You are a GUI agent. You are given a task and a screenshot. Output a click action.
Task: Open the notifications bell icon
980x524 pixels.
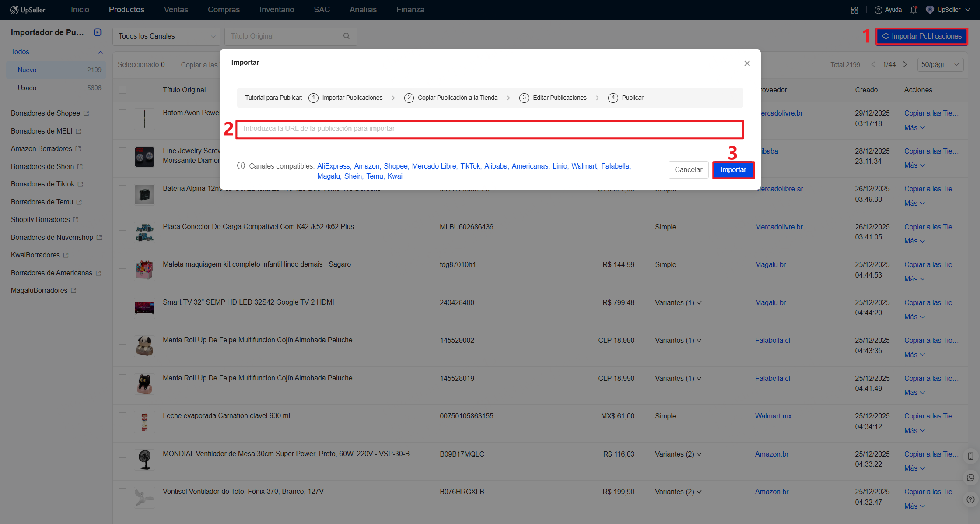(x=913, y=10)
